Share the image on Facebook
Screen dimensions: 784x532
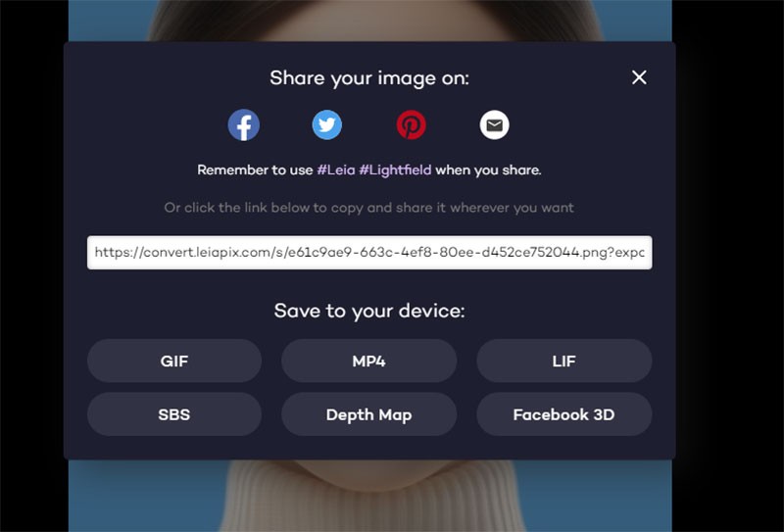243,124
